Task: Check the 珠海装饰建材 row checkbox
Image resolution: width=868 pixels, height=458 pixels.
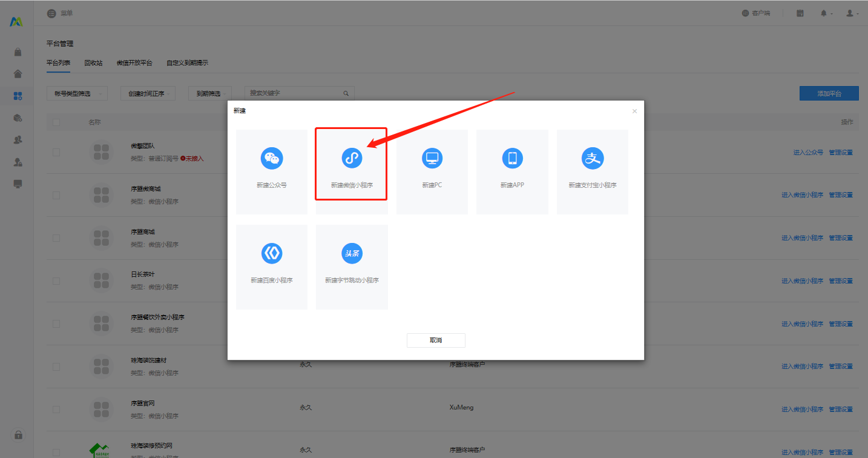Action: (56, 367)
